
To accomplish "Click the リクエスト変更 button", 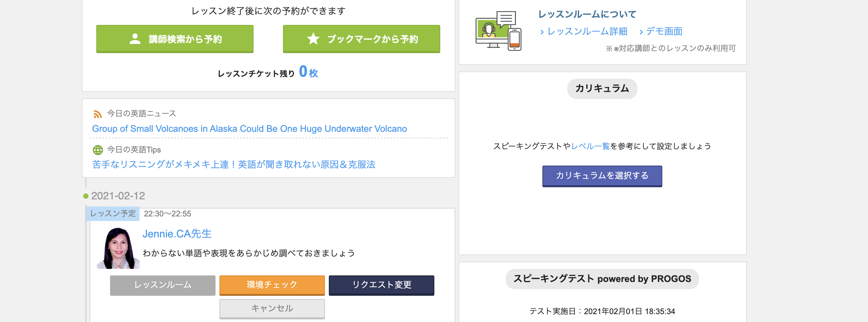I will point(382,285).
